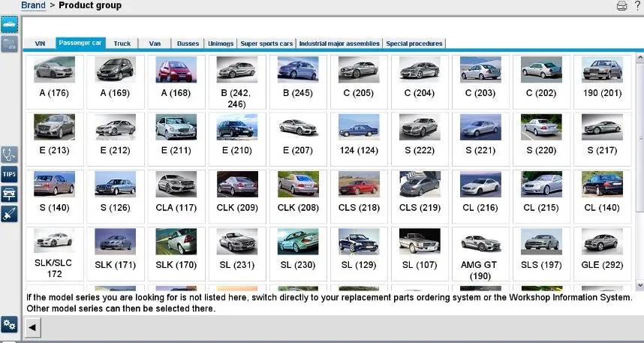Pick the S (217) coupe thumbnail

click(602, 127)
